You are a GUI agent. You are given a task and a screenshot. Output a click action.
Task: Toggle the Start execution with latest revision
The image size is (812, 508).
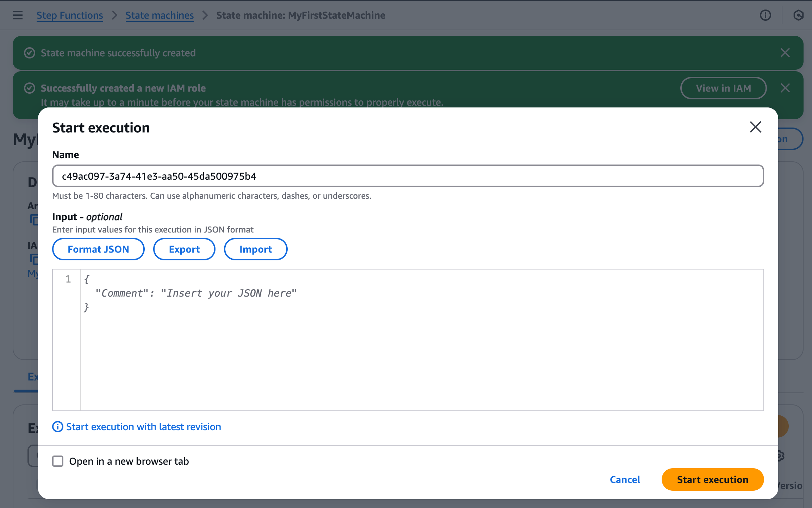[x=143, y=426]
